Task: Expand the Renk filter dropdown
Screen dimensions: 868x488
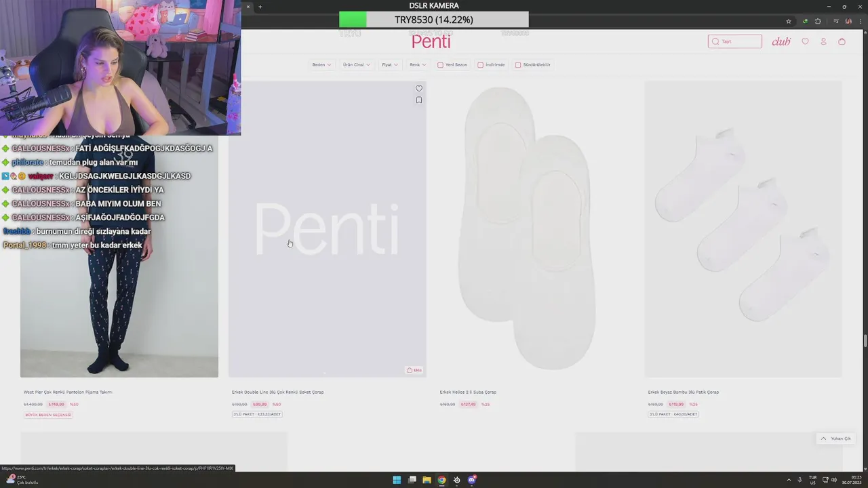Action: [418, 65]
